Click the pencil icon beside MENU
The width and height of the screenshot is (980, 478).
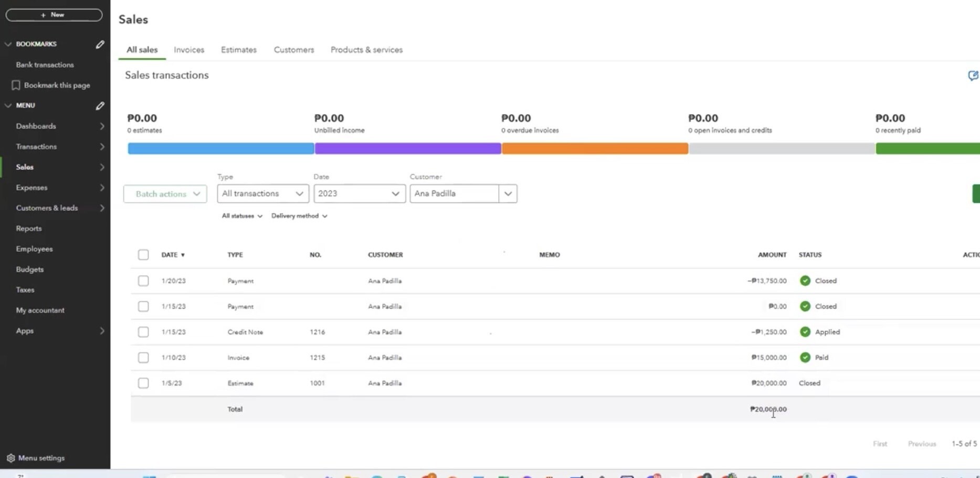(x=100, y=106)
